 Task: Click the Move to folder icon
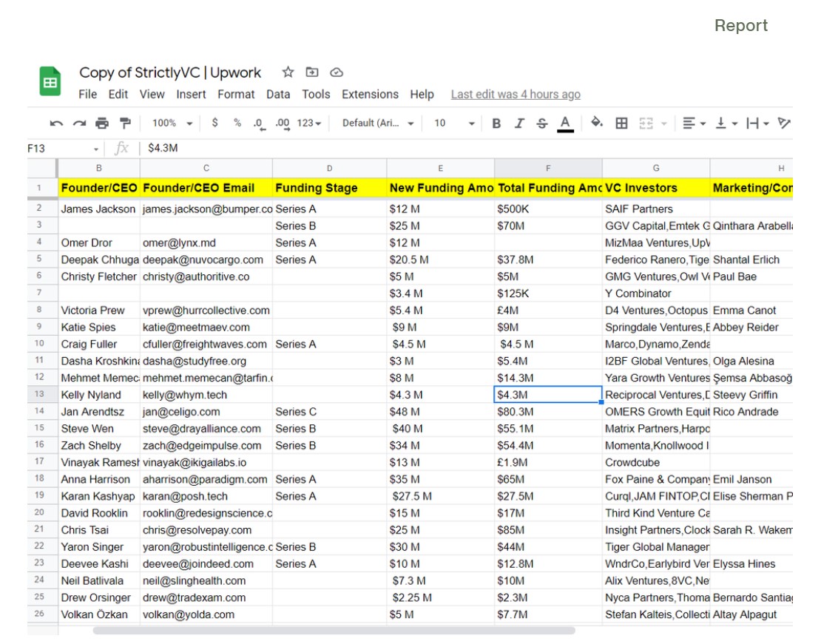312,72
